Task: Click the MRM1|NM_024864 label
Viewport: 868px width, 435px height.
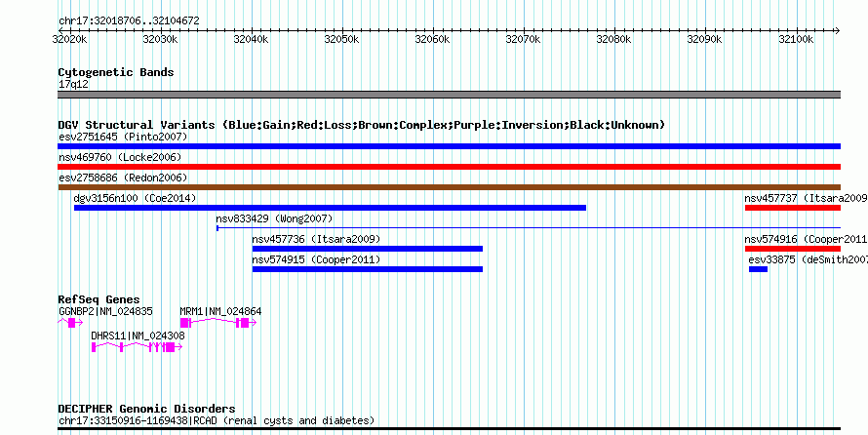Action: pos(220,311)
